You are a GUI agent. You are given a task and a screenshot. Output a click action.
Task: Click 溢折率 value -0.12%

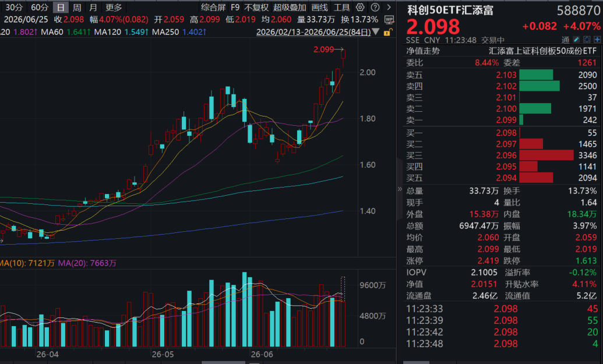583,273
